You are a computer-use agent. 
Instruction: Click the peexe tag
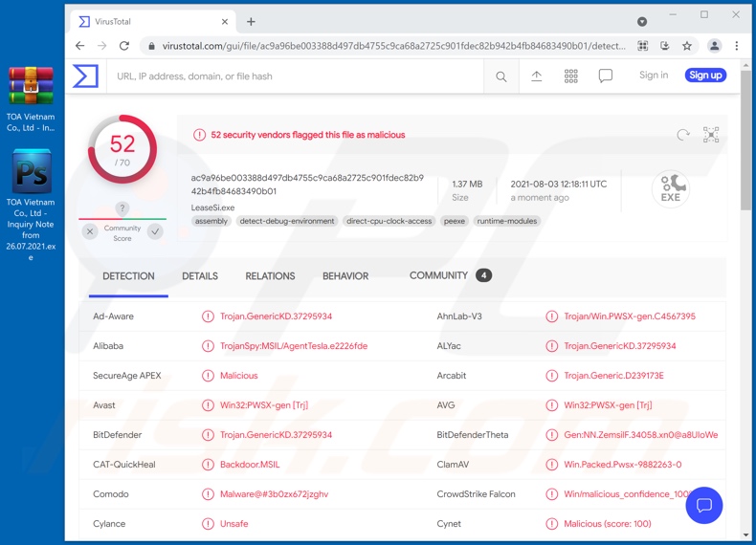coord(455,221)
